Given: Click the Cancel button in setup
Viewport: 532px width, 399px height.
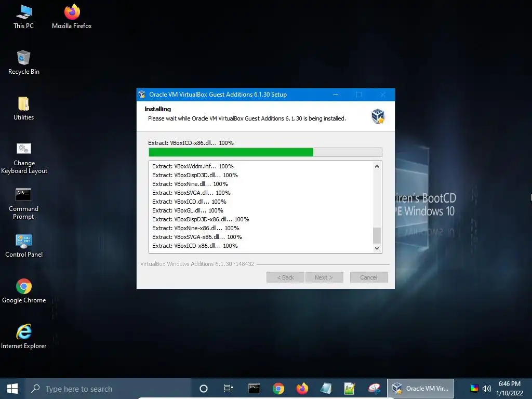Looking at the screenshot, I should coord(369,277).
